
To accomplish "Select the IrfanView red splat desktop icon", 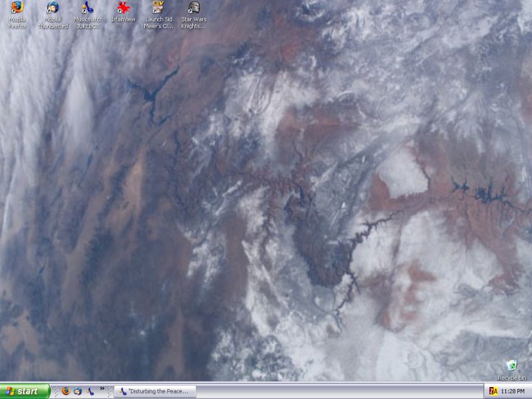I will click(x=123, y=7).
